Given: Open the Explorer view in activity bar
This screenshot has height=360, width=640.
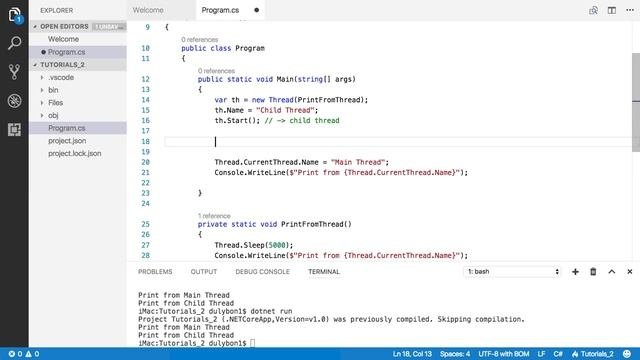Looking at the screenshot, I should (x=14, y=15).
